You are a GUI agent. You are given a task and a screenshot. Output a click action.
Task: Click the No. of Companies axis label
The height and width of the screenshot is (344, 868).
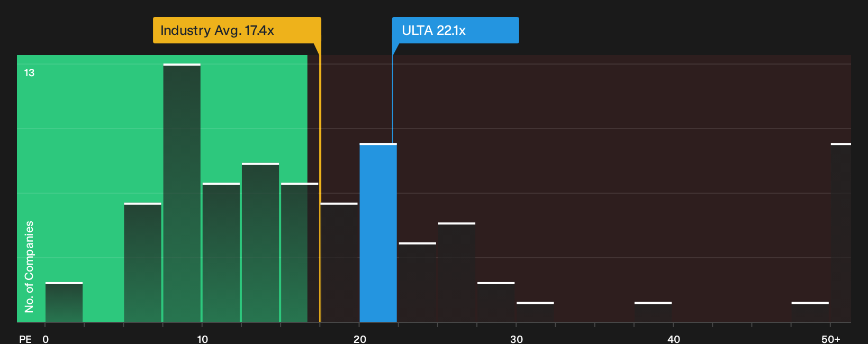coord(29,266)
